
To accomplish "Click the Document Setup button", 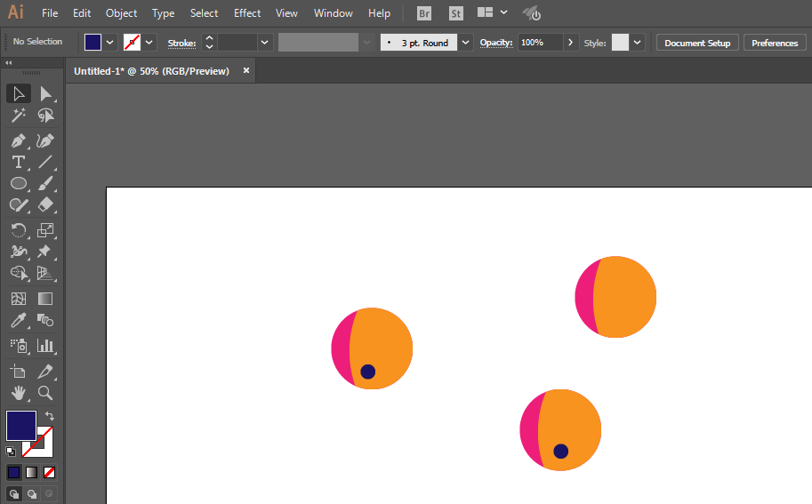I will coord(697,43).
